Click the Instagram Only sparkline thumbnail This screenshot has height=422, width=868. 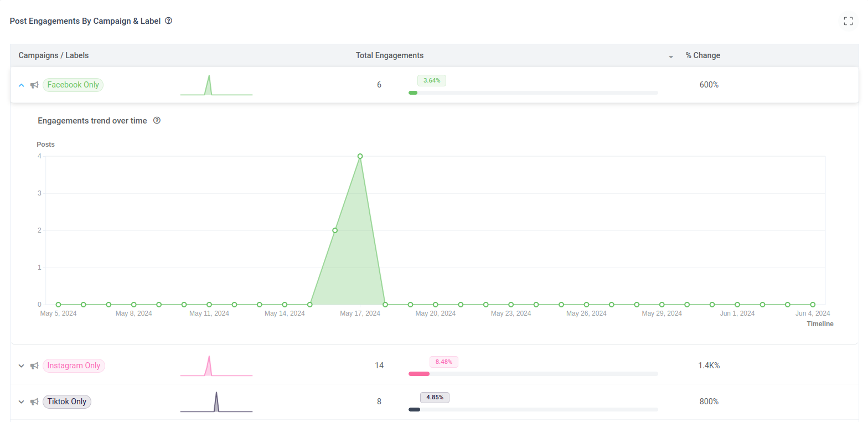click(x=216, y=366)
